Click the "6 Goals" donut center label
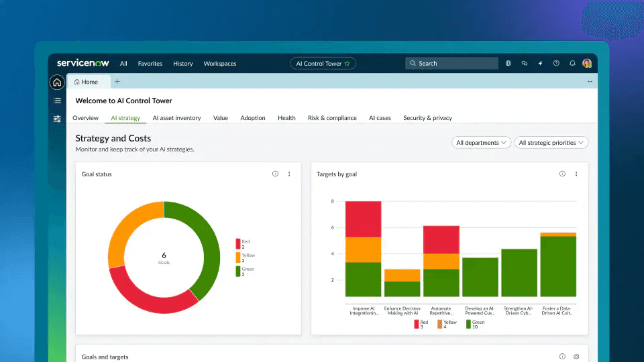644x362 pixels. coord(164,257)
